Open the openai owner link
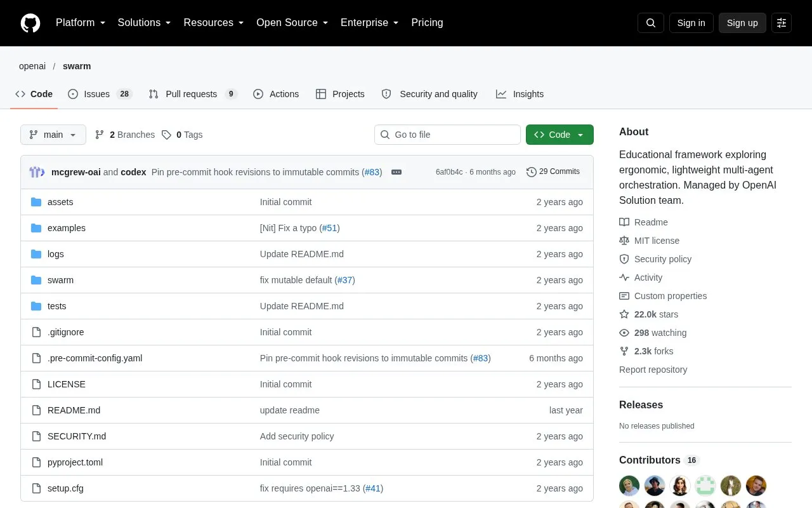This screenshot has height=508, width=812. click(x=32, y=66)
